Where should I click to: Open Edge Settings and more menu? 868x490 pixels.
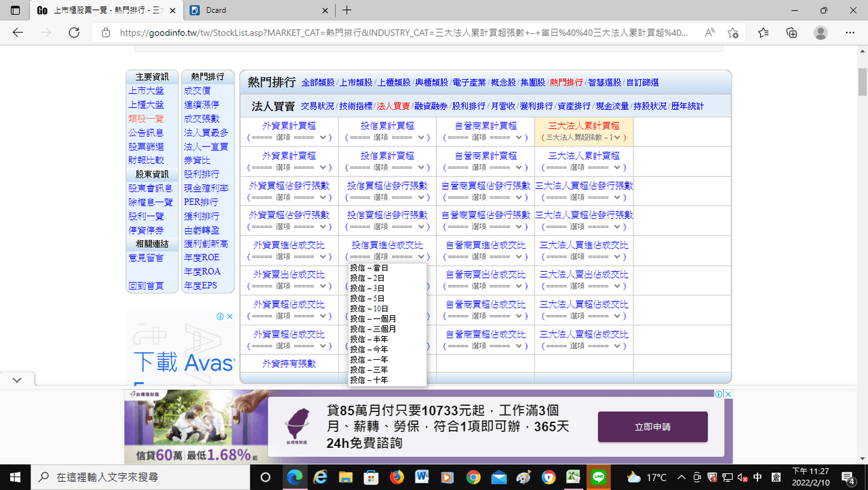[x=850, y=33]
